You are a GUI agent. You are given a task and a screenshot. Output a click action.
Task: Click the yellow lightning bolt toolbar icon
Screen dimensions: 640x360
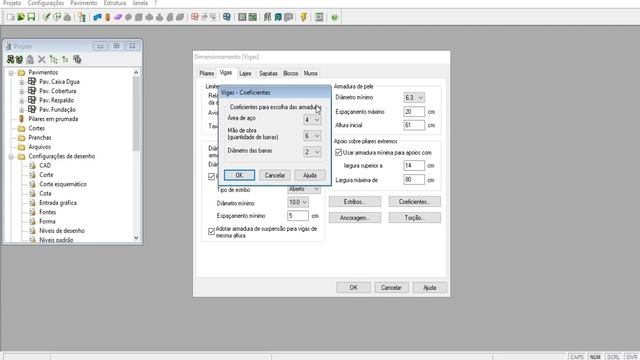pyautogui.click(x=303, y=17)
